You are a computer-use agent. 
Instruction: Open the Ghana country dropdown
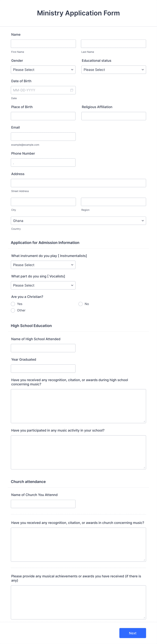pyautogui.click(x=78, y=221)
